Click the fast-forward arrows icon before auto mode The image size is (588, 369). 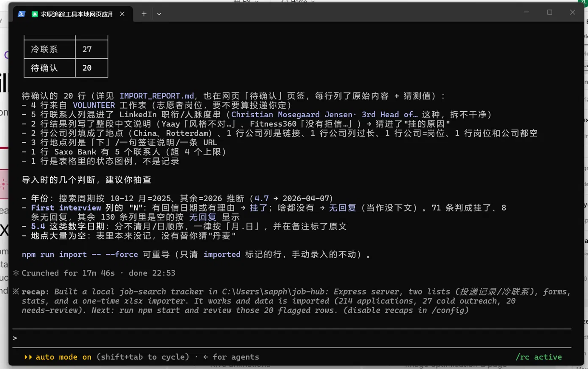tap(28, 357)
